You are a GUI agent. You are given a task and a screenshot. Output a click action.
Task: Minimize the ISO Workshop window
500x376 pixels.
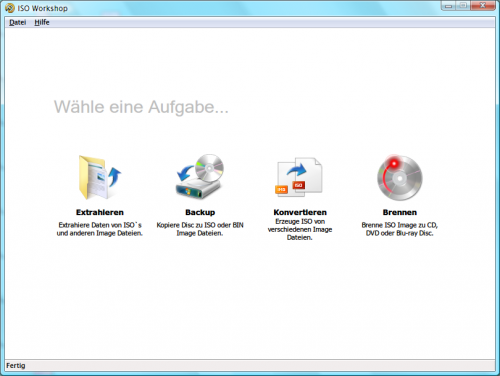pyautogui.click(x=448, y=6)
